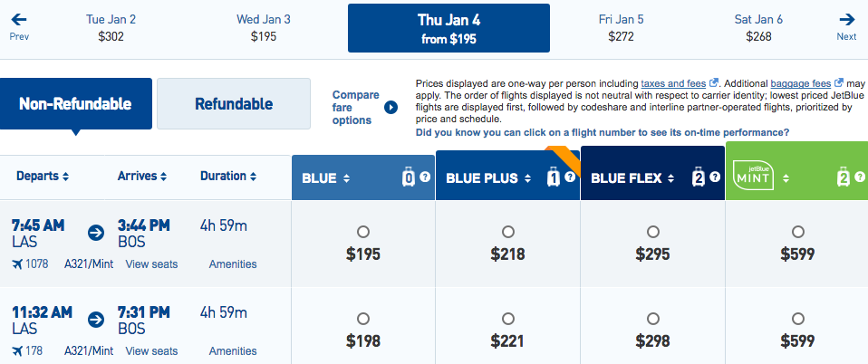The image size is (868, 364).
Task: Click the Blue Flex help question mark
Action: click(712, 177)
